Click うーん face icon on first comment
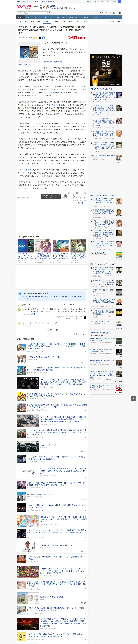 [x=77, y=317]
